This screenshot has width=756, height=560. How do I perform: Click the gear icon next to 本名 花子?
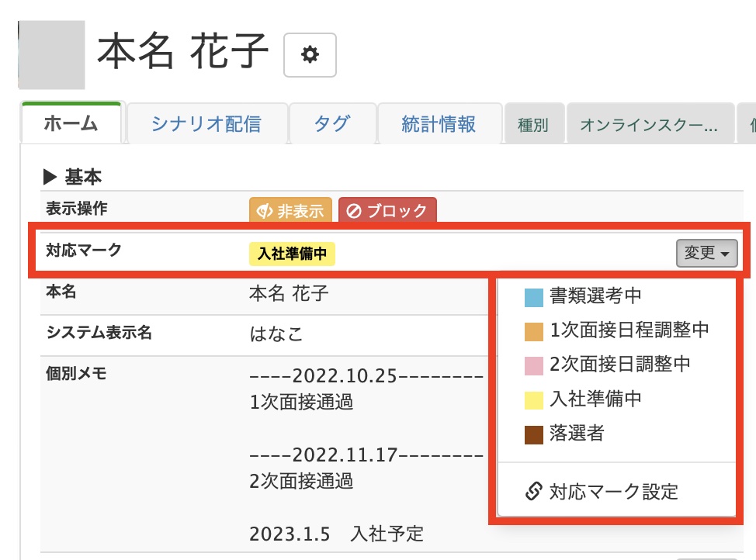click(x=310, y=56)
